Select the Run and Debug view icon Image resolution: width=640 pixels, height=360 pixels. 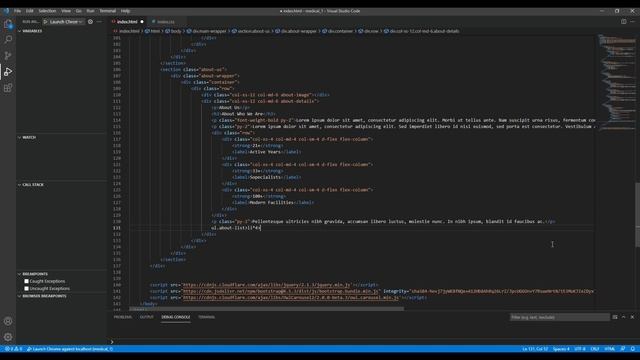coord(8,72)
